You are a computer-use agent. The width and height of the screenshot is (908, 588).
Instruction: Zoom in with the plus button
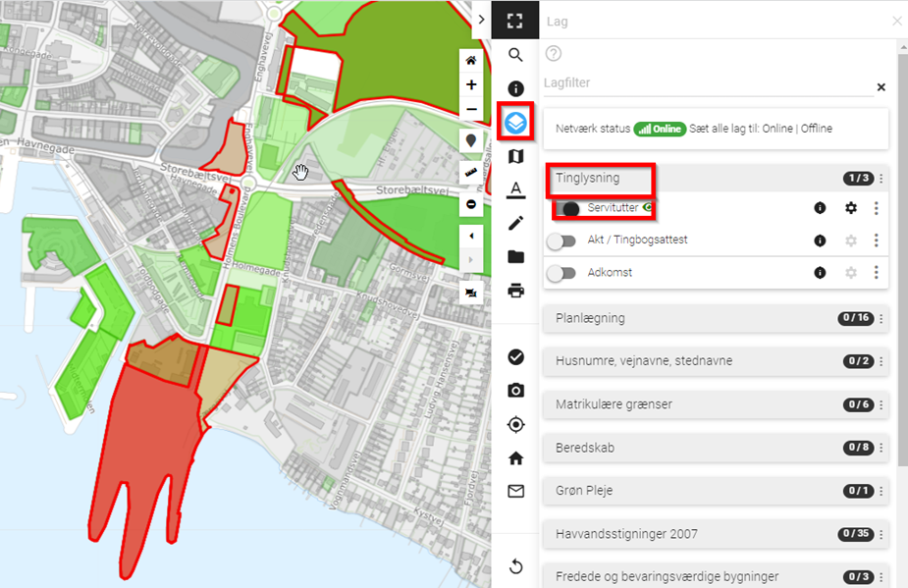472,85
